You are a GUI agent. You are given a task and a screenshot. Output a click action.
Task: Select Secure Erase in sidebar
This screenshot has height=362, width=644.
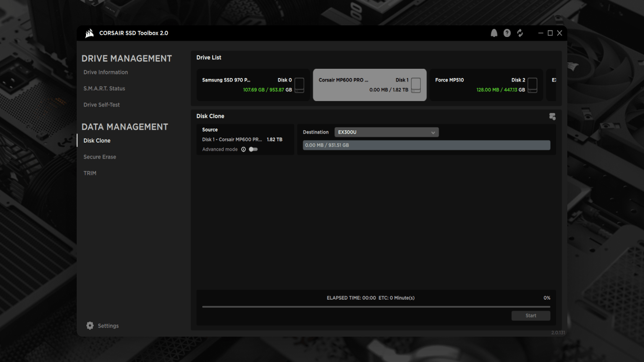[x=100, y=157]
